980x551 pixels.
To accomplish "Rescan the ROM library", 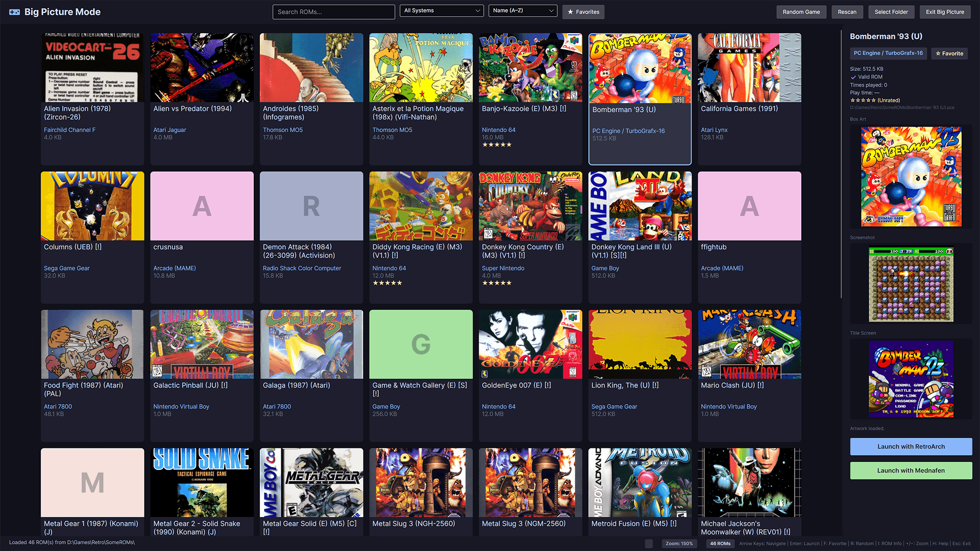I will tap(847, 12).
